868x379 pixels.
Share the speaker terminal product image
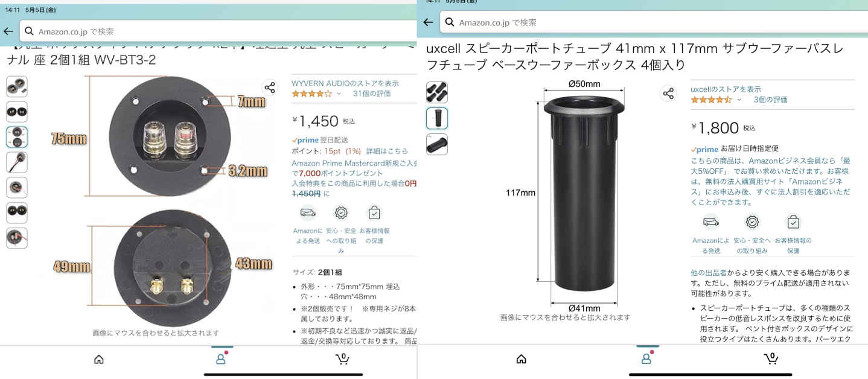coord(270,88)
